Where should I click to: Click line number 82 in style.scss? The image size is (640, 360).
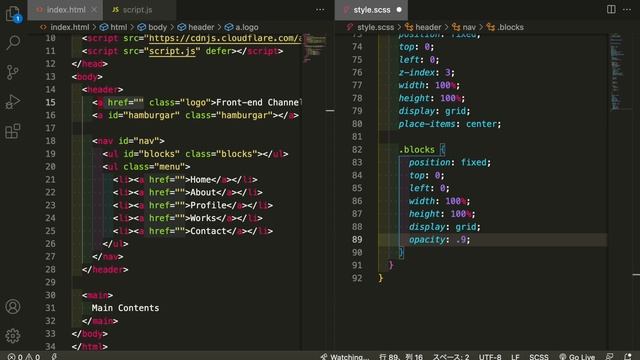(x=357, y=149)
